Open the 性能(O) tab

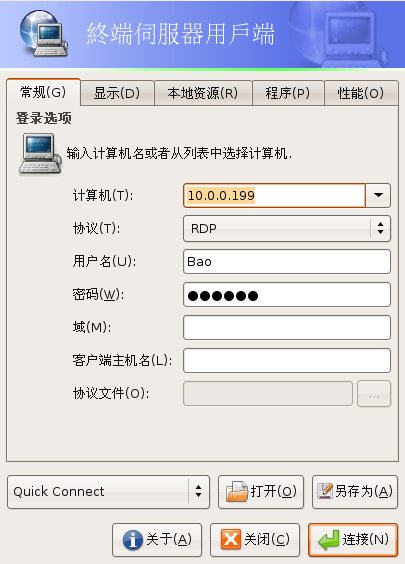(x=361, y=93)
